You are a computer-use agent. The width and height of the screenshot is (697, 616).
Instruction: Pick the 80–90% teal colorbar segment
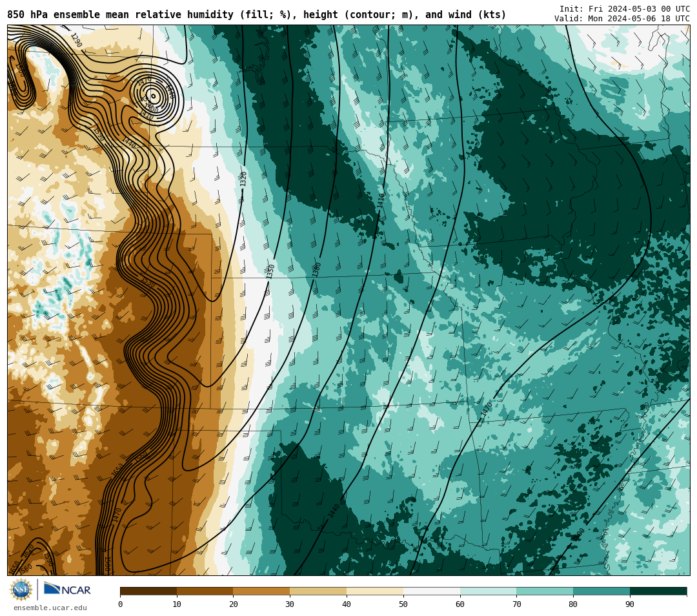pyautogui.click(x=601, y=591)
